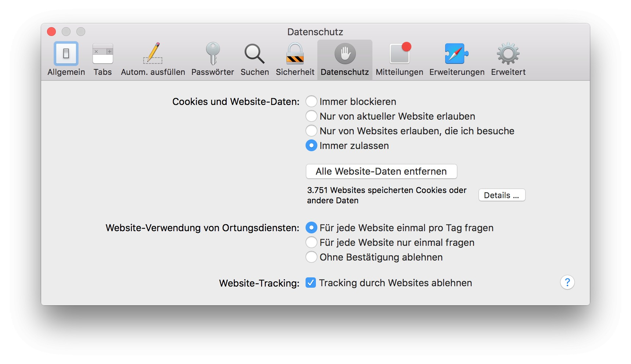The height and width of the screenshot is (364, 631).
Task: Select the Datenschutz hand icon
Action: [x=345, y=54]
